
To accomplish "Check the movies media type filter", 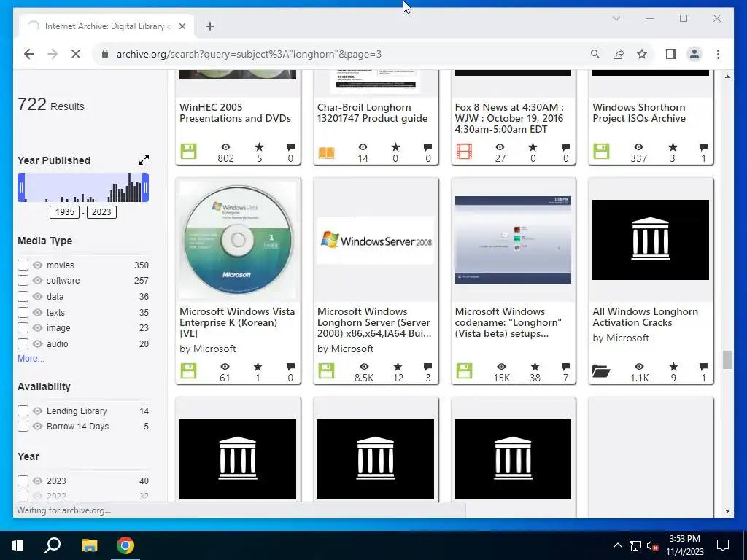I will pyautogui.click(x=23, y=265).
